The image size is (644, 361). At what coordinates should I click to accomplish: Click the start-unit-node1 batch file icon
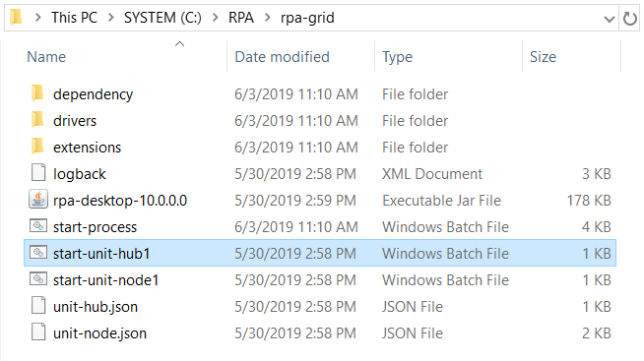pyautogui.click(x=38, y=279)
